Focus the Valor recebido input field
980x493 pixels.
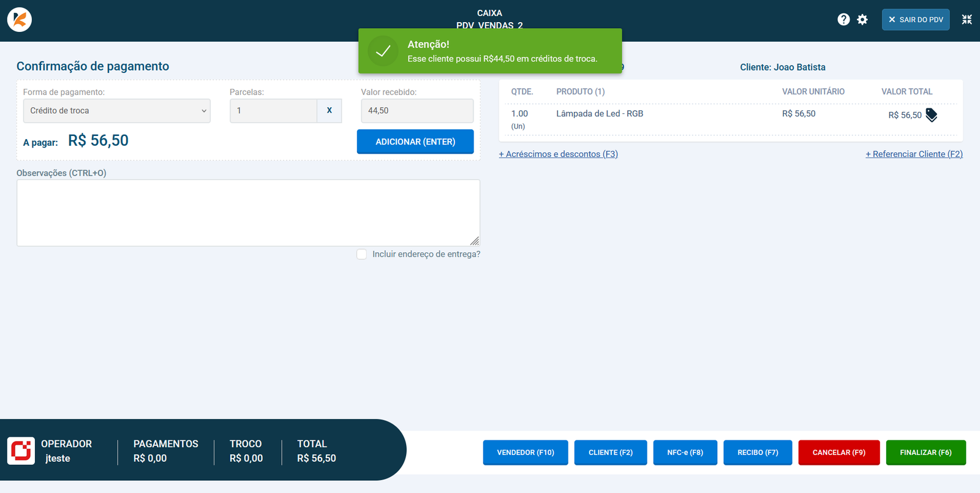[x=417, y=111]
